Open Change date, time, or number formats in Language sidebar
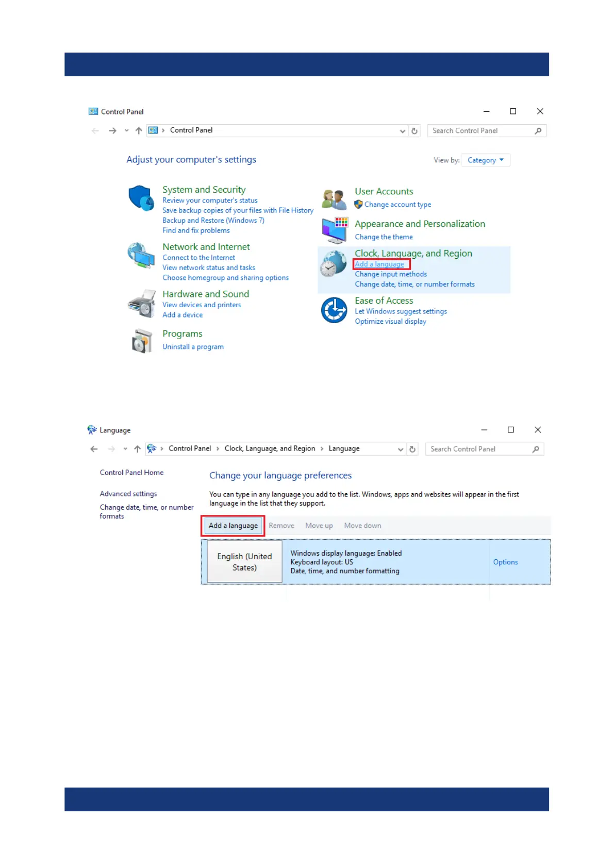Screen dimensions: 614x868 point(146,512)
